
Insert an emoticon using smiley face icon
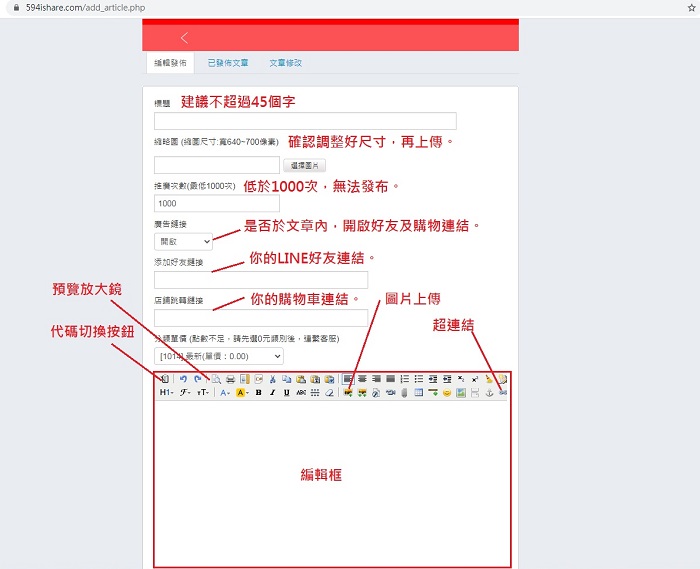click(447, 393)
